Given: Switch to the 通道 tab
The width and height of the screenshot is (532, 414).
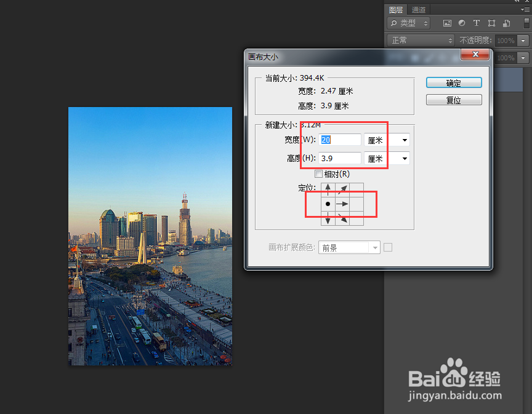Looking at the screenshot, I should [418, 9].
